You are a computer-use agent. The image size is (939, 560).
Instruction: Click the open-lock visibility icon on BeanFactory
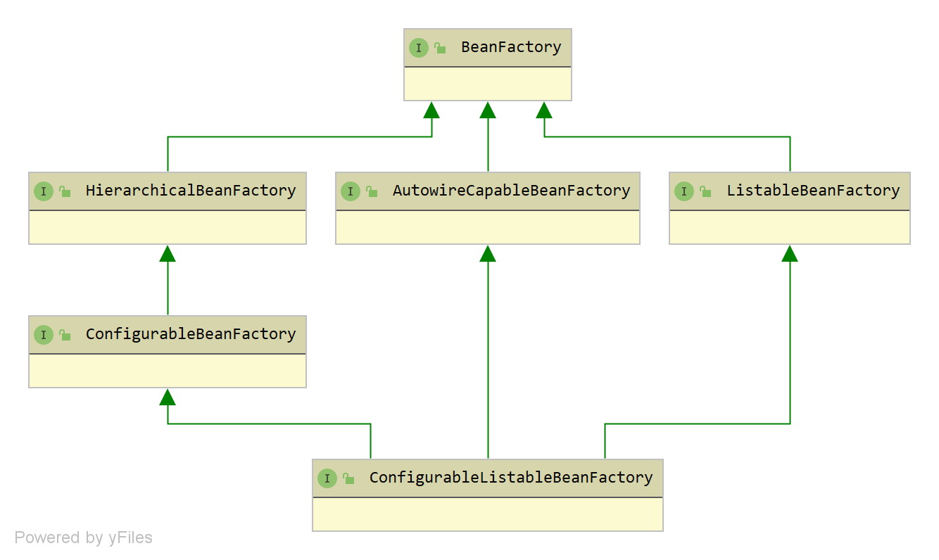pyautogui.click(x=440, y=48)
